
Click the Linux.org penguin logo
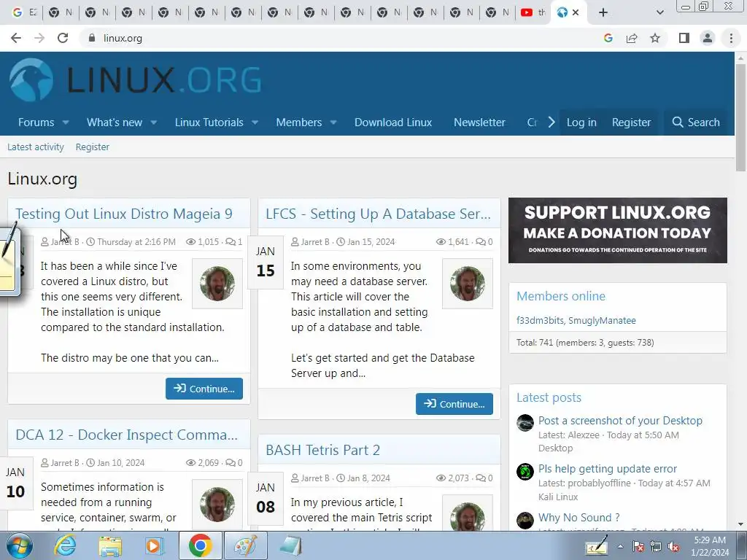(31, 79)
